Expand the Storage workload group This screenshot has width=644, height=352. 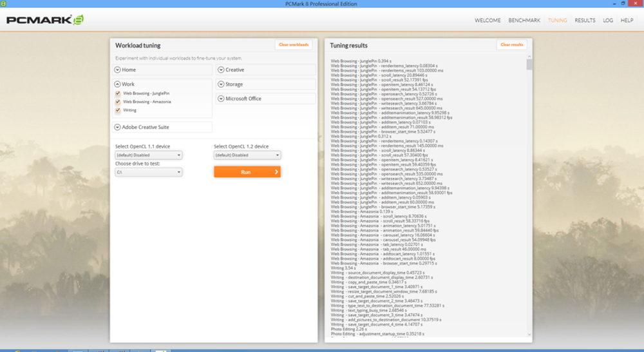pos(266,84)
